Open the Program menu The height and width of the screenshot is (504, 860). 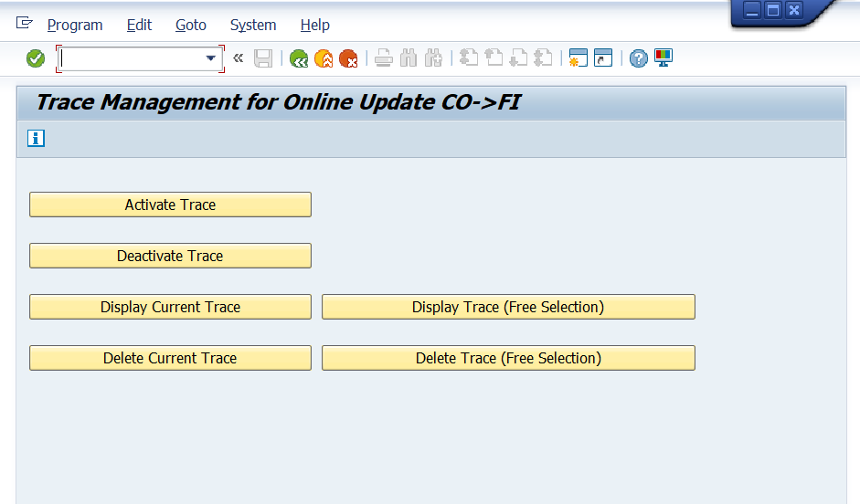75,26
